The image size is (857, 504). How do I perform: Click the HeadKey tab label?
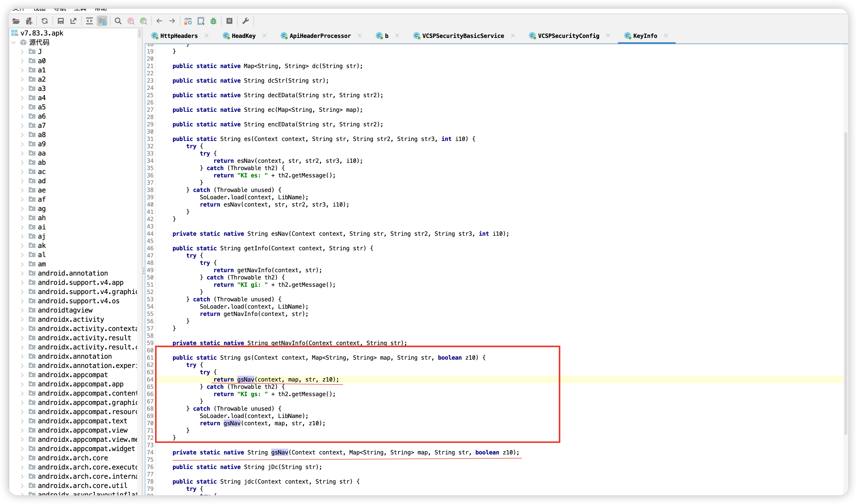(x=243, y=36)
